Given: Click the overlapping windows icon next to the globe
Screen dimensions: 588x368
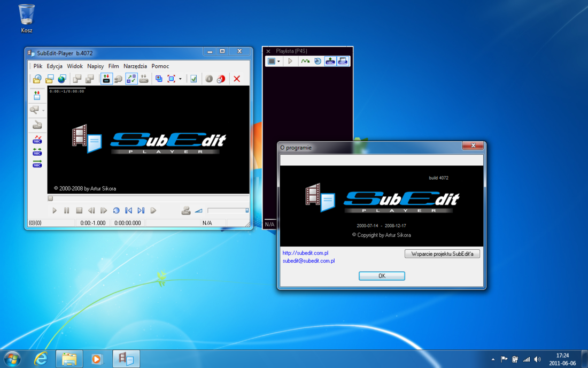Looking at the screenshot, I should [x=78, y=79].
